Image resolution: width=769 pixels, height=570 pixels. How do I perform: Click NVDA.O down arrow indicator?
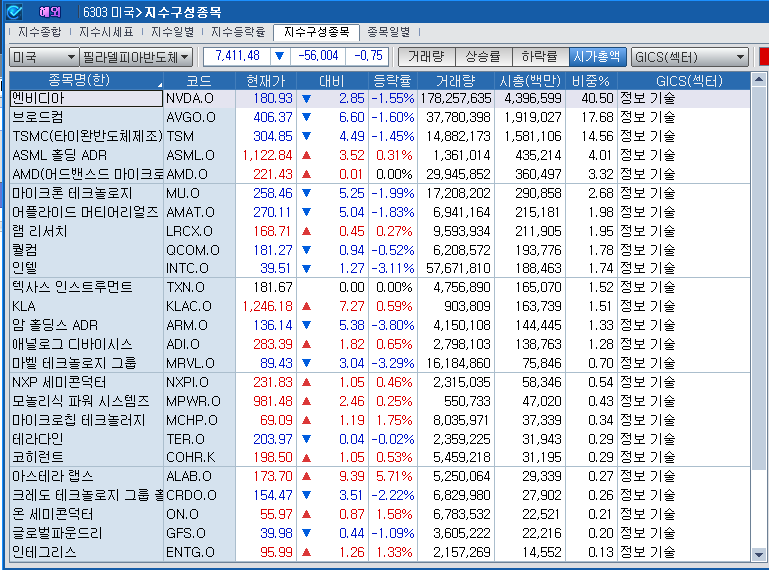pos(307,99)
